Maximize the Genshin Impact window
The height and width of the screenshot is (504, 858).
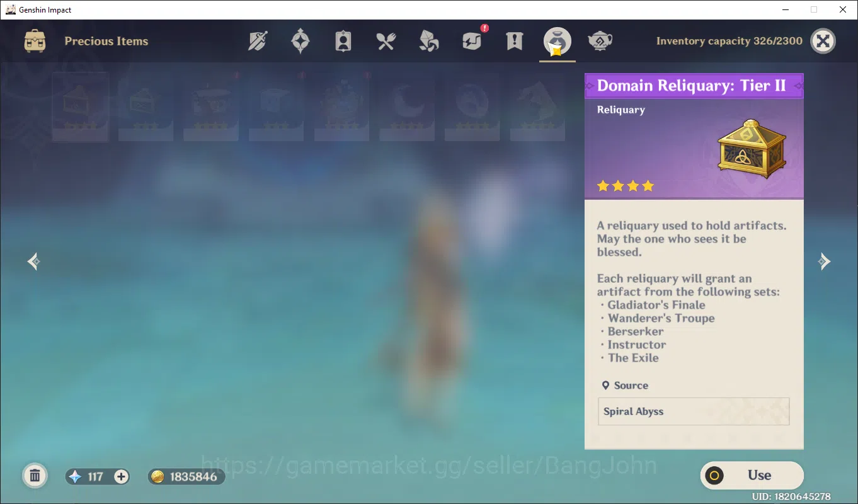pyautogui.click(x=814, y=9)
